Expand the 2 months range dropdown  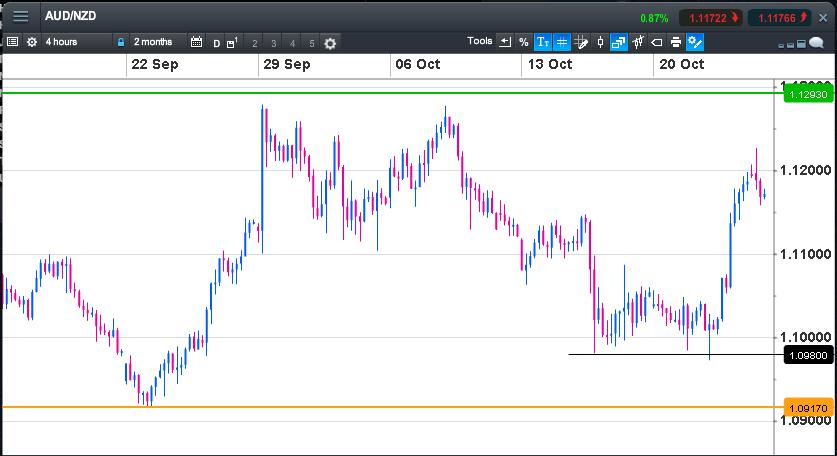tap(153, 42)
